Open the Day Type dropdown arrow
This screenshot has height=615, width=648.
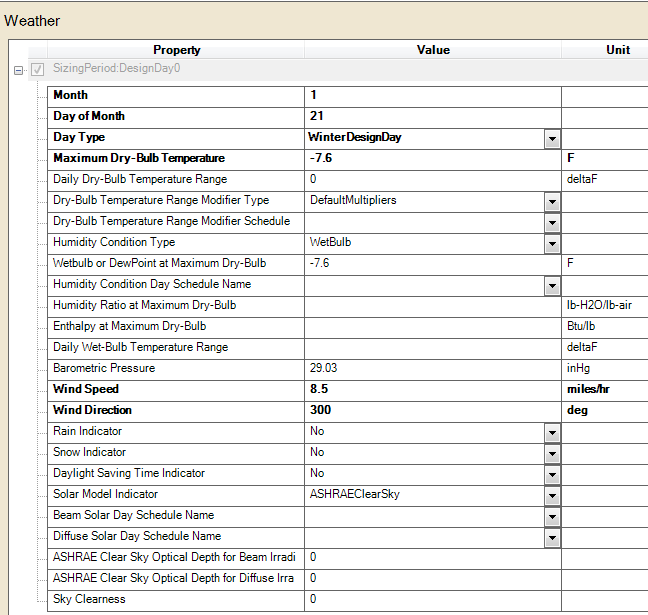pyautogui.click(x=552, y=139)
